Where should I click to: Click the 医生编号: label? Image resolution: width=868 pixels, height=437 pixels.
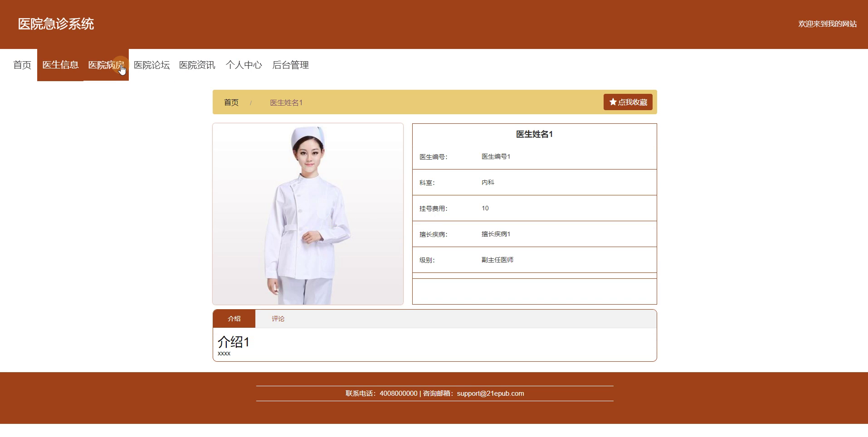434,157
